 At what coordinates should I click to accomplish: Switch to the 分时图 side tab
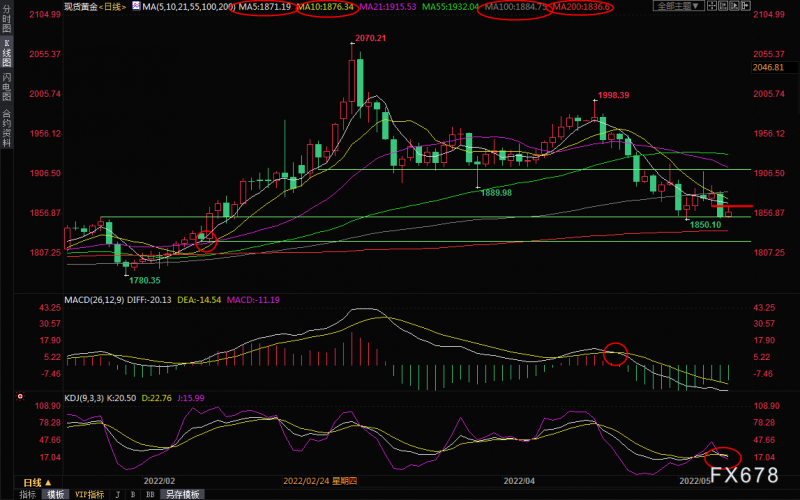[7, 19]
